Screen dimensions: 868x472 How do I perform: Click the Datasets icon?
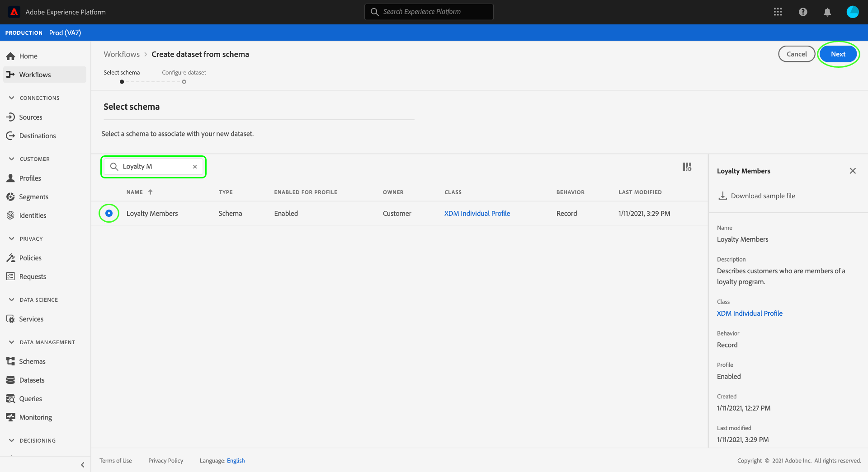(10, 380)
